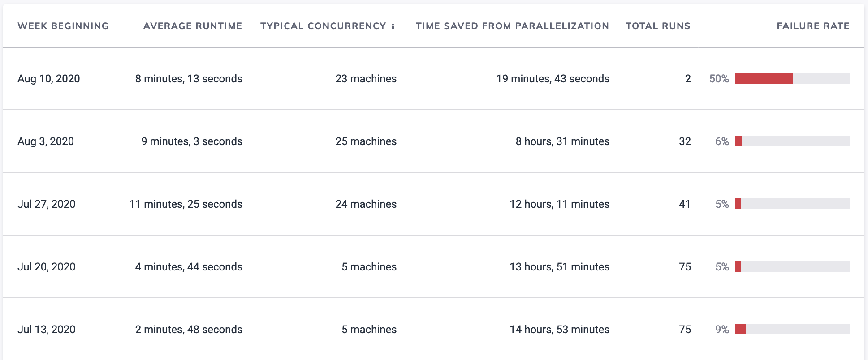Image resolution: width=868 pixels, height=360 pixels.
Task: Select the Jul 27, 2020 week row
Action: click(x=46, y=204)
